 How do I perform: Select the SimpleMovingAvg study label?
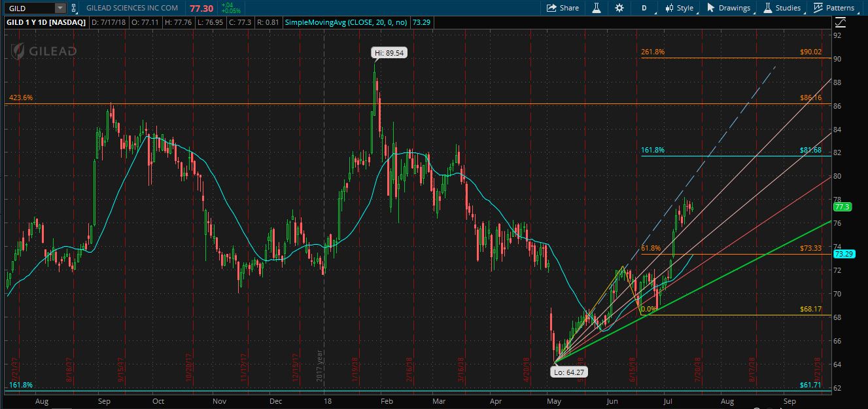tap(347, 22)
